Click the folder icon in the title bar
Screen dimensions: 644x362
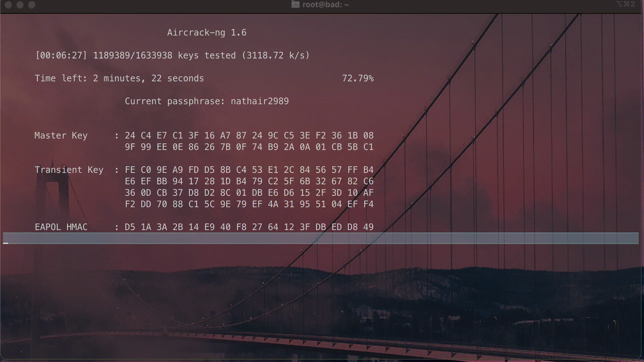(295, 4)
